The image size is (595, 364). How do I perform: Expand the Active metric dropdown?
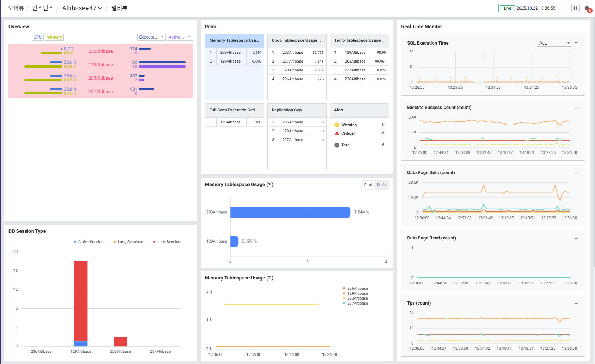(179, 37)
